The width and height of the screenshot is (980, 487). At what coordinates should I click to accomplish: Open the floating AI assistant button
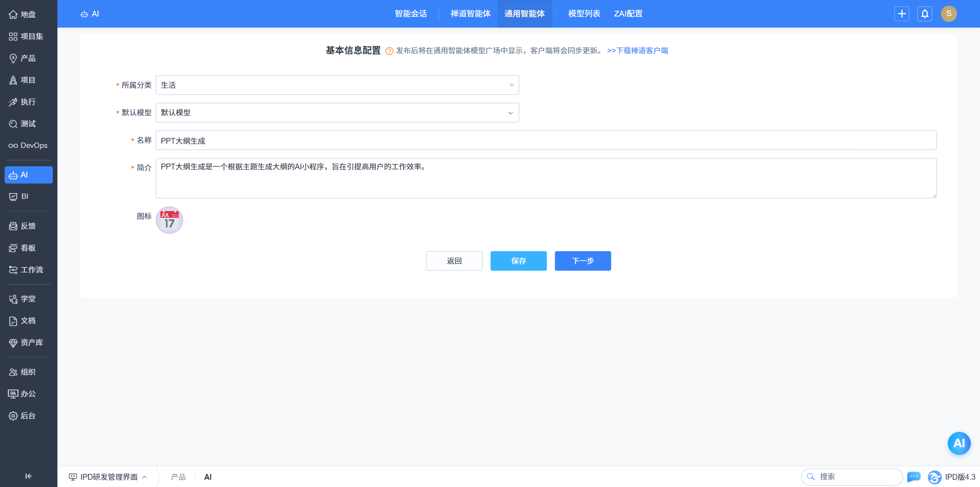point(959,443)
